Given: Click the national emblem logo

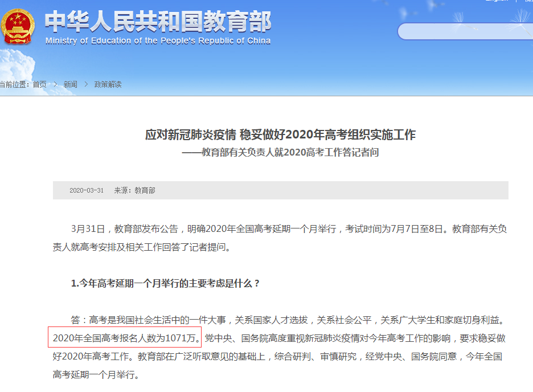Looking at the screenshot, I should pos(18,27).
